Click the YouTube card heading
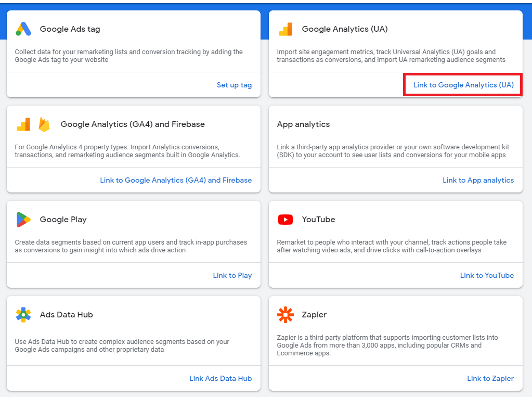 coord(318,220)
